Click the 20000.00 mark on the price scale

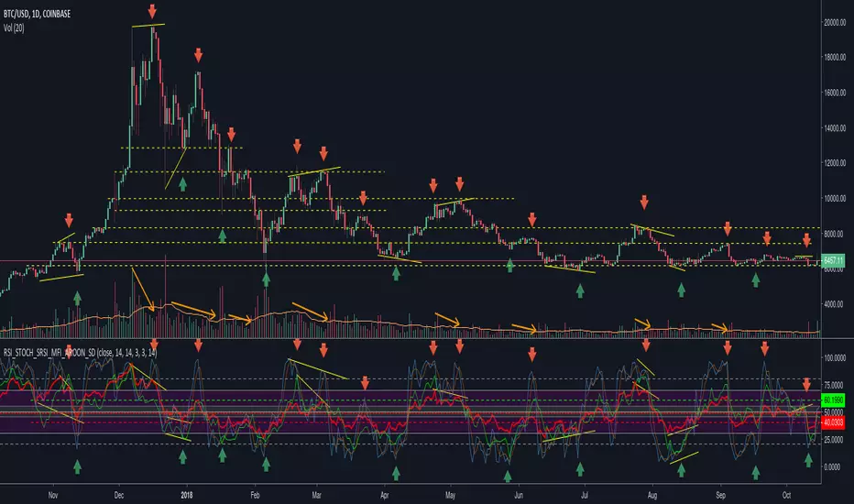pos(835,22)
